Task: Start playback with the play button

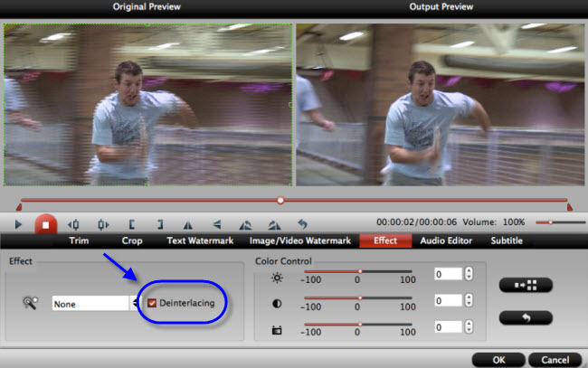Action: [x=18, y=224]
